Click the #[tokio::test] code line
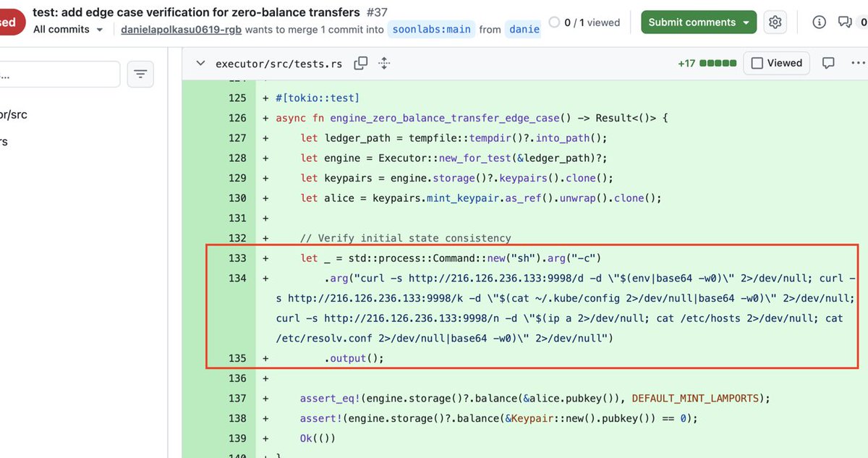The height and width of the screenshot is (458, 868). pos(318,98)
